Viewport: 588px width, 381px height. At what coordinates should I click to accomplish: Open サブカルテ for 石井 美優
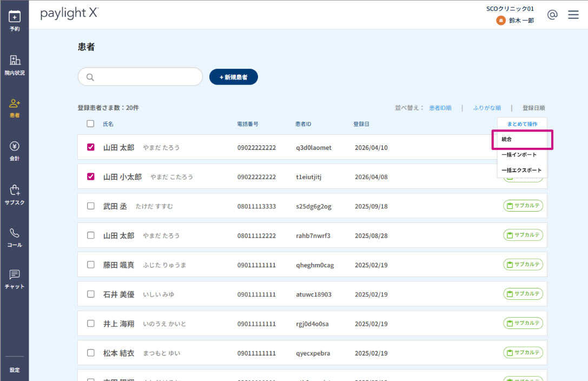click(523, 294)
